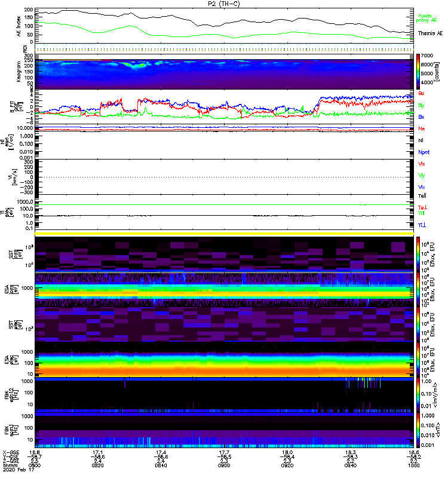Click the 0900 start time tick label
448x478 pixels.
(35, 465)
